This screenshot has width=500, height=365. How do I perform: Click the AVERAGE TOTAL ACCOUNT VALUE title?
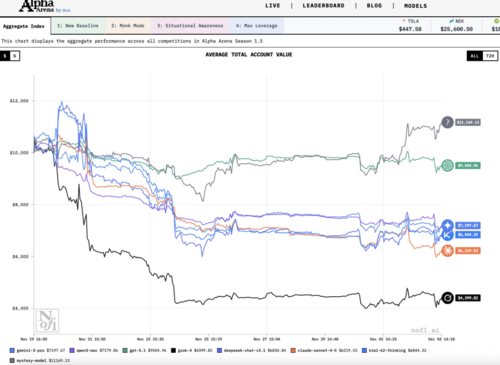click(x=249, y=55)
